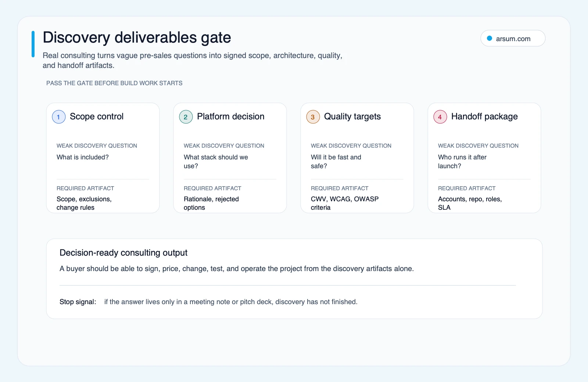Click the PASS THE GATE BEFORE BUILD WORK STARTS label
Viewport: 588px width, 382px height.
(114, 83)
